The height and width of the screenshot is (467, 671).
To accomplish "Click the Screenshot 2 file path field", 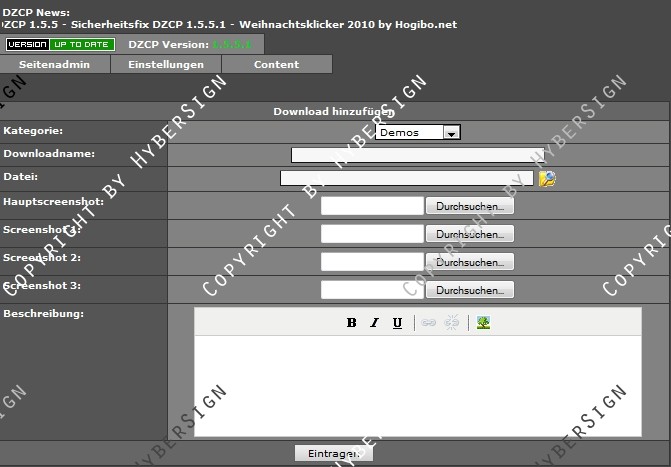I will (372, 262).
